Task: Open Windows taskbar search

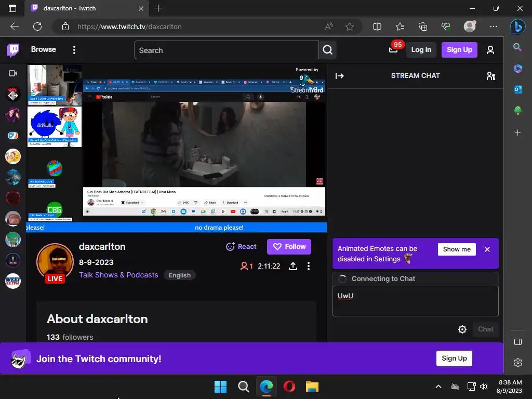Action: coord(243,387)
